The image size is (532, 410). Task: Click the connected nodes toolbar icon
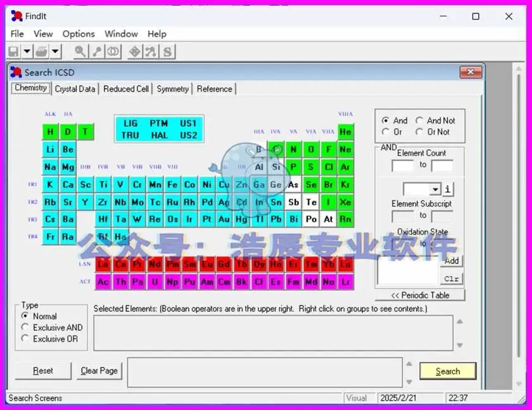click(x=151, y=51)
